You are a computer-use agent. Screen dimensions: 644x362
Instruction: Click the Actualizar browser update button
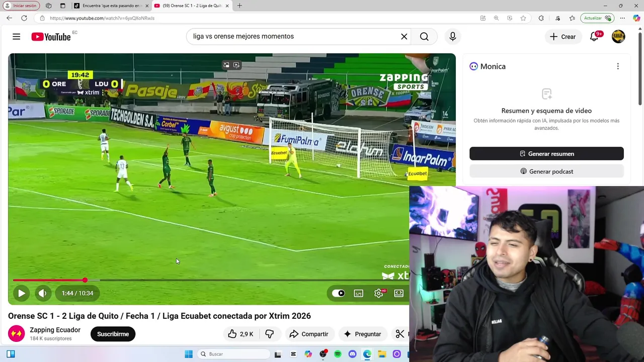point(597,18)
